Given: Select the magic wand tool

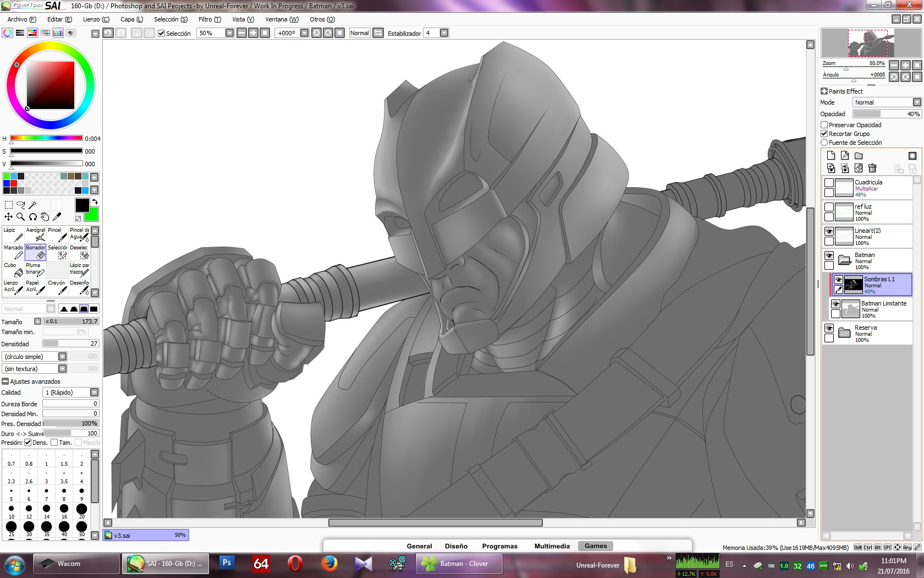Looking at the screenshot, I should coord(32,205).
